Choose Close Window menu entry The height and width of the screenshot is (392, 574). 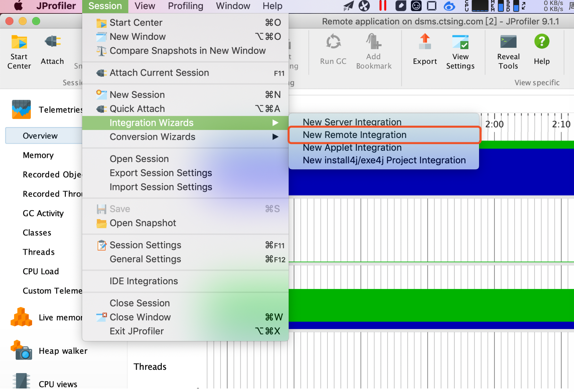185,317
